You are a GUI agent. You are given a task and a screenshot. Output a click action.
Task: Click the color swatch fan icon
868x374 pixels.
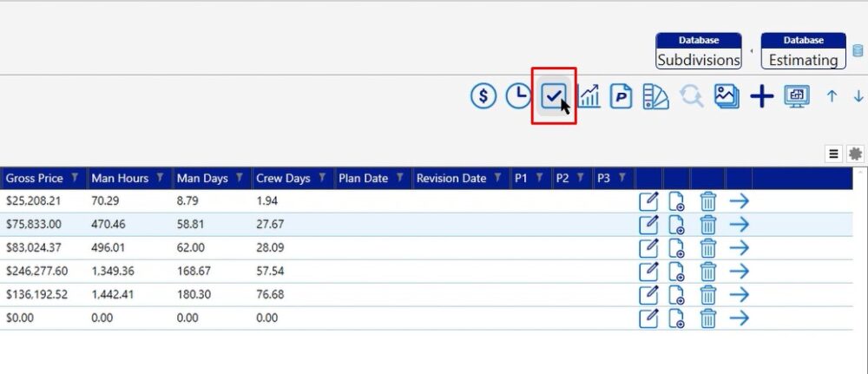[x=655, y=96]
